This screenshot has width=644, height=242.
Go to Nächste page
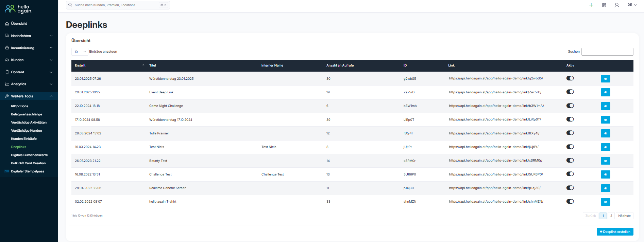(624, 216)
